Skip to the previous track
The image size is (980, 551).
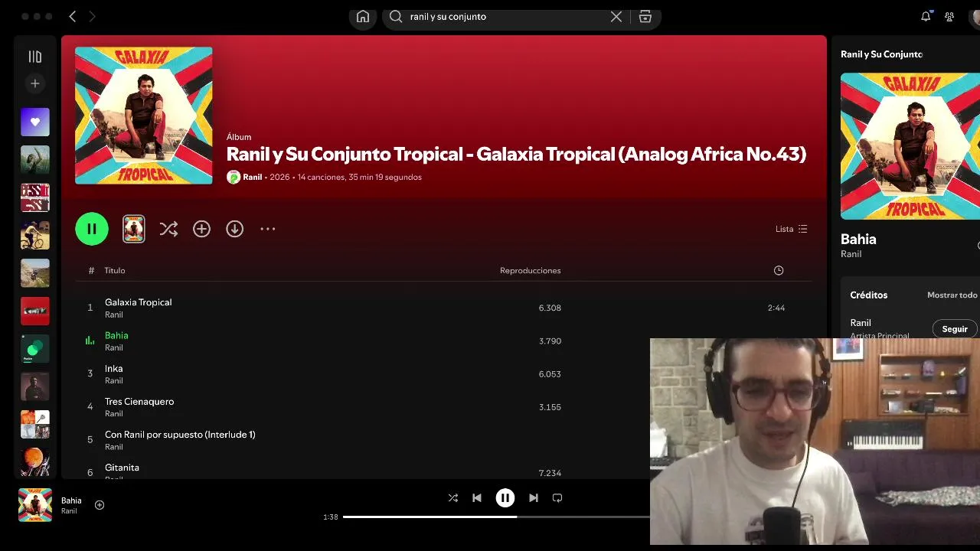click(x=477, y=497)
